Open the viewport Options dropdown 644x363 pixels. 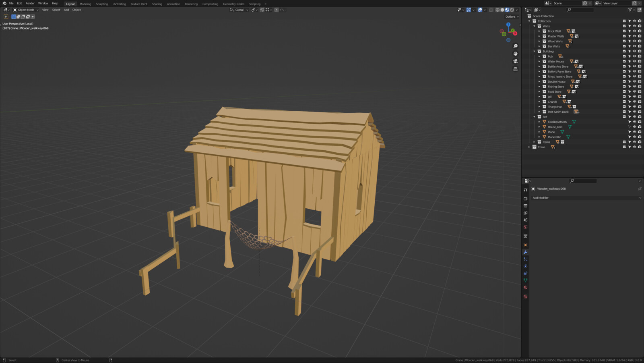click(512, 17)
